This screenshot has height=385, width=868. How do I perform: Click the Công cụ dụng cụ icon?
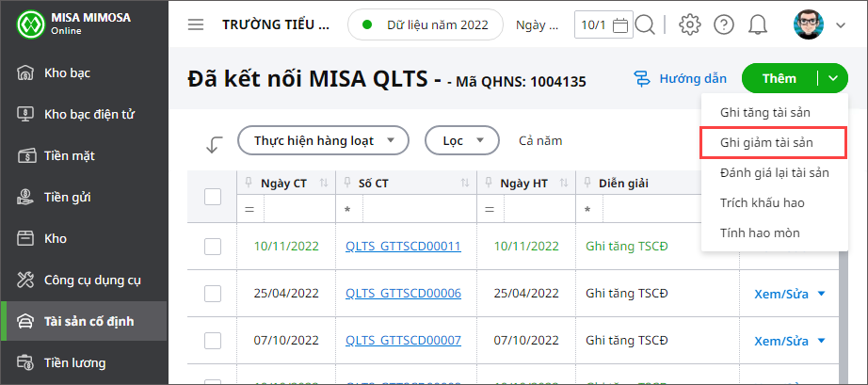point(25,281)
